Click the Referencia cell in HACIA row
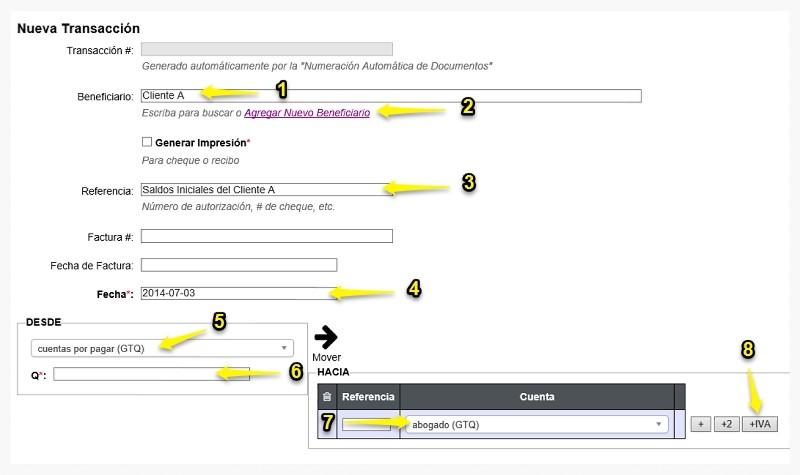Viewport: 800px width, 475px height. [366, 424]
